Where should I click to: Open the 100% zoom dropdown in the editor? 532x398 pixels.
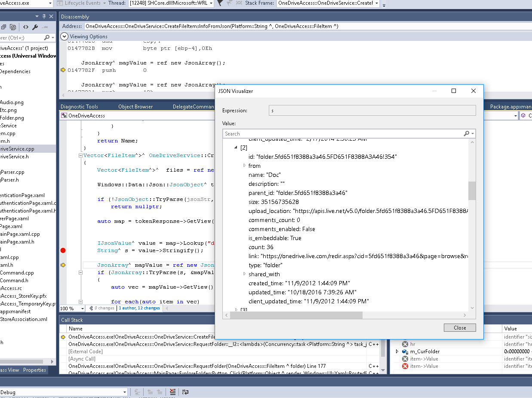coord(82,309)
